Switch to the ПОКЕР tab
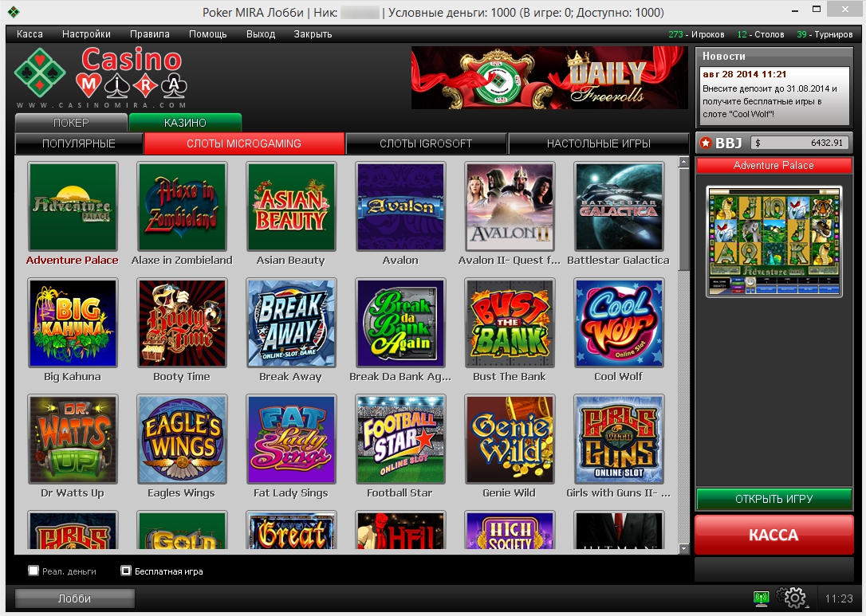Image resolution: width=866 pixels, height=616 pixels. click(71, 123)
